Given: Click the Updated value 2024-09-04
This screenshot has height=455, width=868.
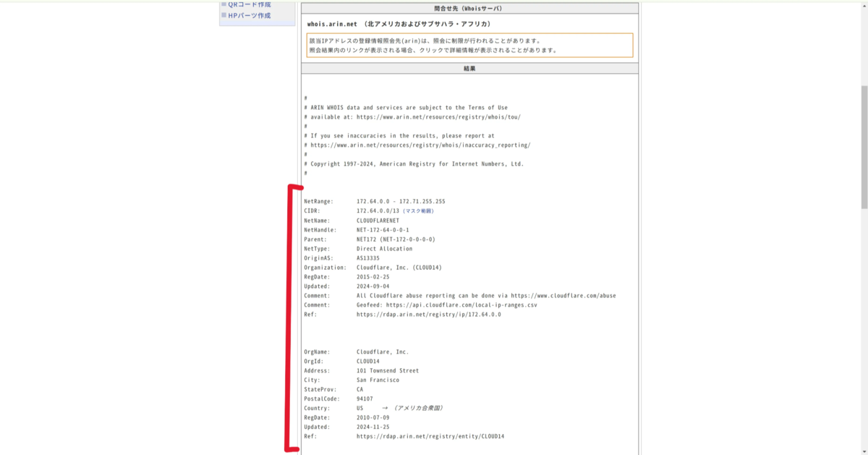Looking at the screenshot, I should coord(373,286).
